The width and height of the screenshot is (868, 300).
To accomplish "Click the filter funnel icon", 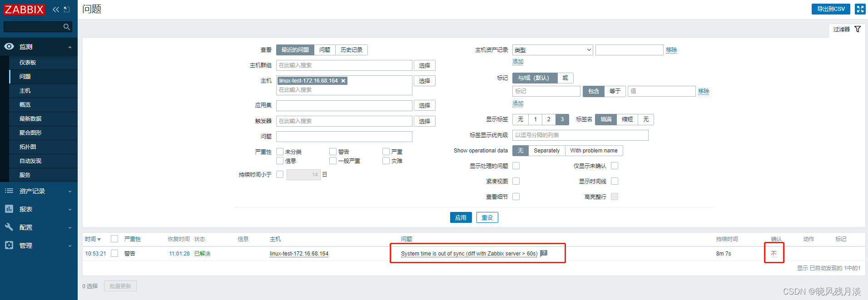I will [x=858, y=29].
